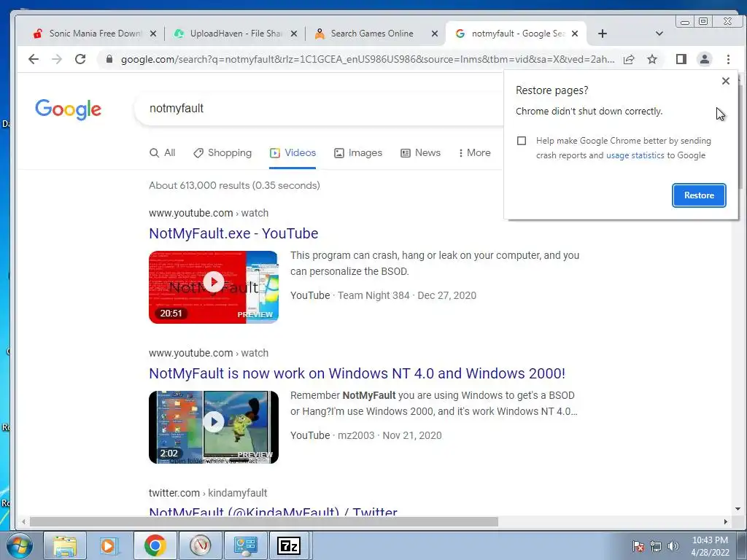Close the notmyfault Google Search tab
The image size is (747, 560).
[575, 34]
